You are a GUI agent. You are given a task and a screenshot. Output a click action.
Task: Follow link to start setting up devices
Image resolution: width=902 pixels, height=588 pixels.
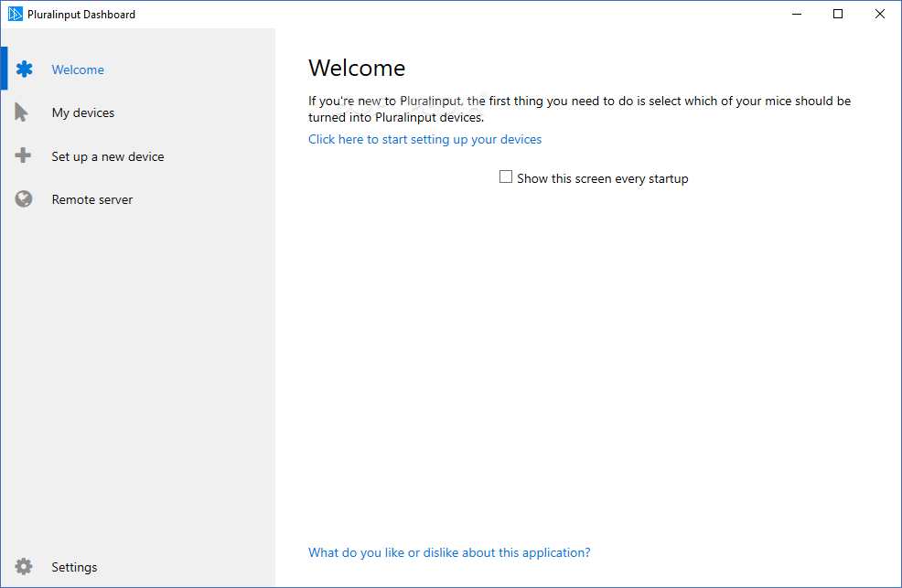coord(424,140)
